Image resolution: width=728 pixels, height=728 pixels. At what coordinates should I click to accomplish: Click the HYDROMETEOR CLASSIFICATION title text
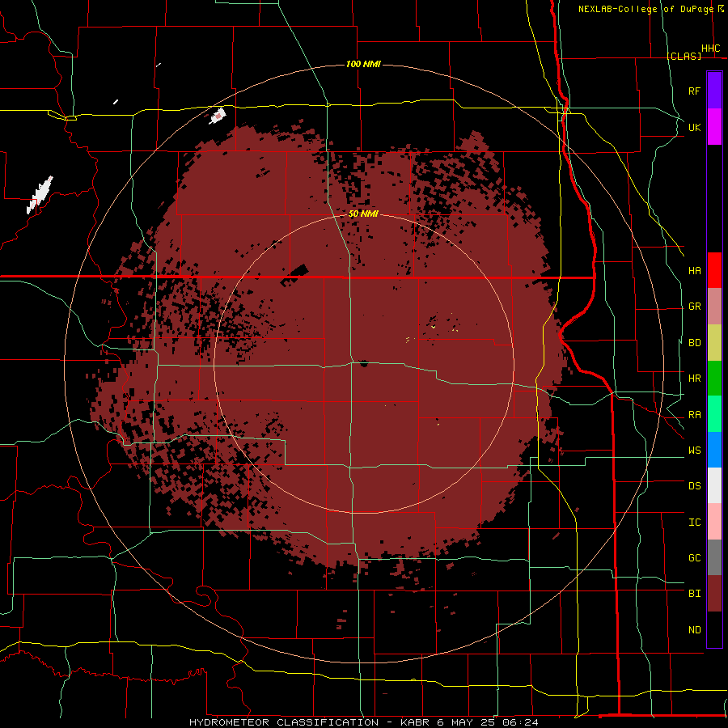click(x=284, y=722)
